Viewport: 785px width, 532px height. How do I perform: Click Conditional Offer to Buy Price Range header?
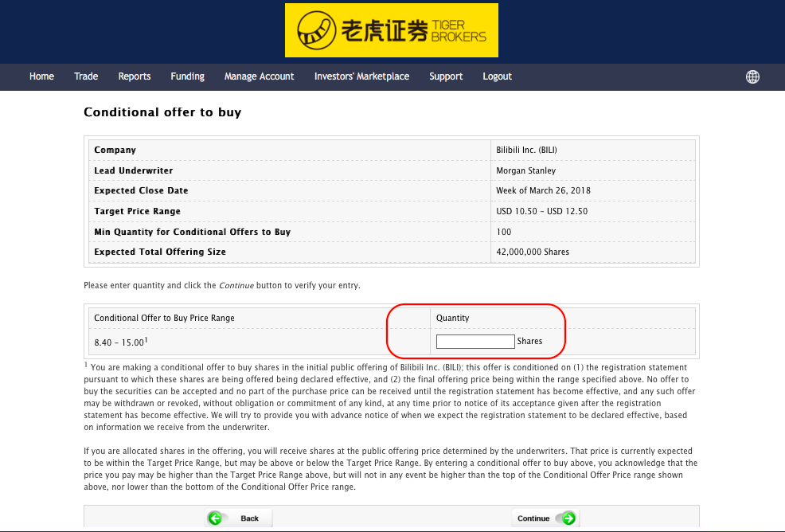click(164, 318)
